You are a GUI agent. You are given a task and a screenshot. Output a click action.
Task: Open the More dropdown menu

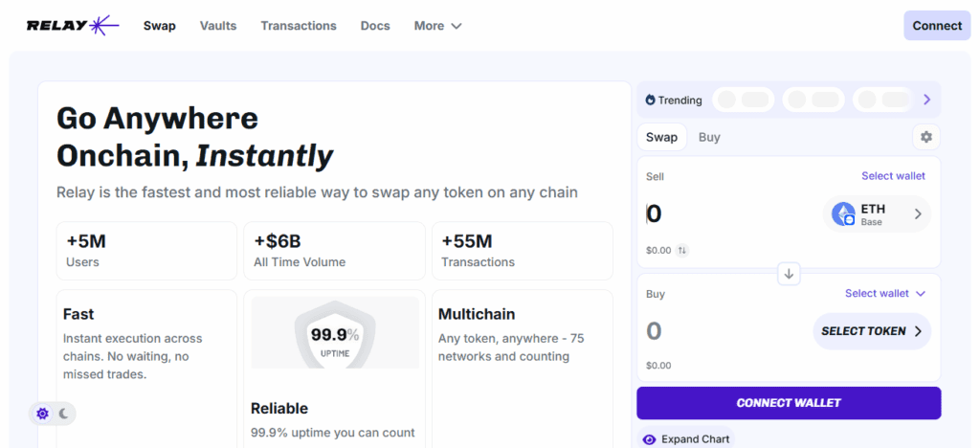coord(437,26)
